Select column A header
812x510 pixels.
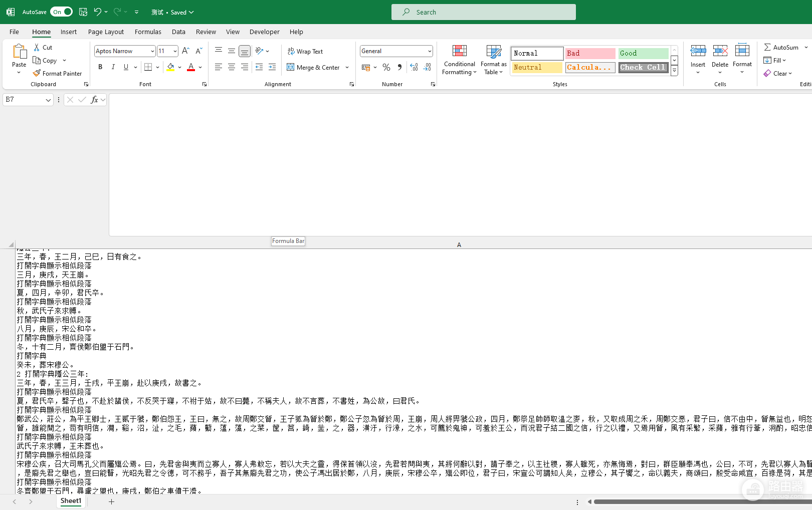click(x=459, y=244)
